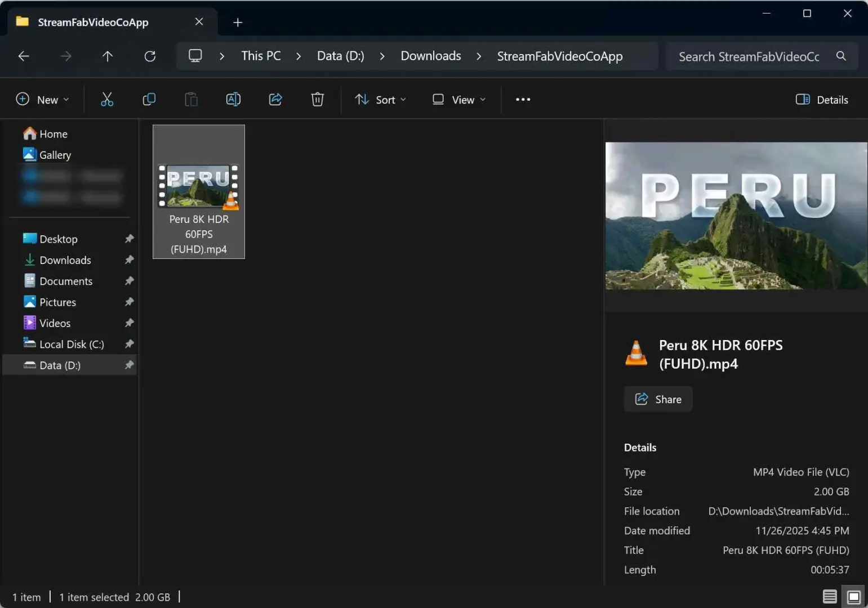Click the Paste clipboard icon
Viewport: 868px width, 608px height.
(x=192, y=100)
